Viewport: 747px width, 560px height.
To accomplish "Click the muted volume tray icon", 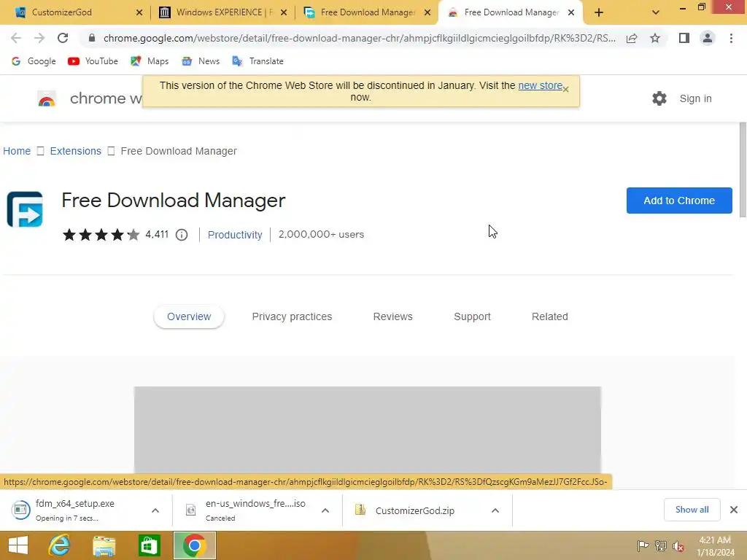I will (678, 546).
